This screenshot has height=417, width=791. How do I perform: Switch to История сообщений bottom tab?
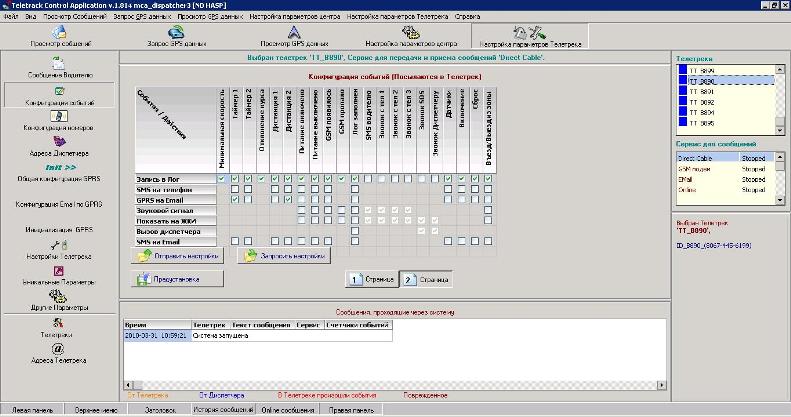click(x=222, y=411)
